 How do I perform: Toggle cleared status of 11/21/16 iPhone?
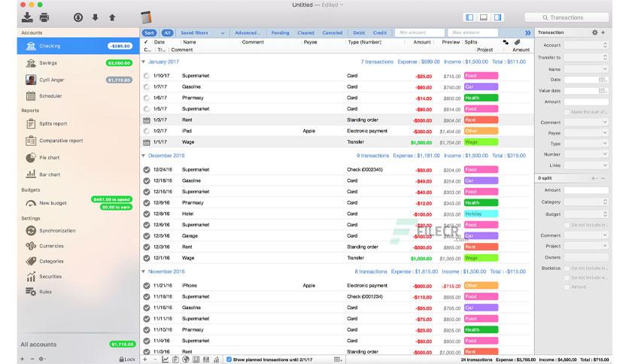click(x=147, y=286)
